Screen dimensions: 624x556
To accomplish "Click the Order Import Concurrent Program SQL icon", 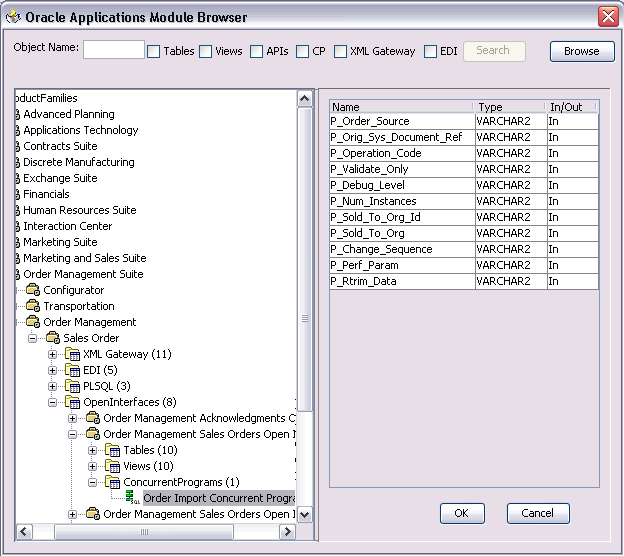I will coord(132,497).
